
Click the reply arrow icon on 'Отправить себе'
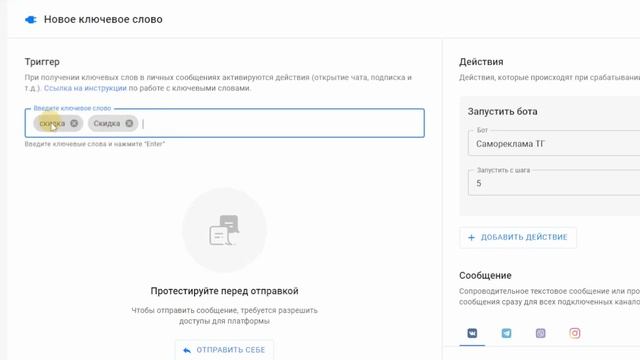(x=187, y=350)
